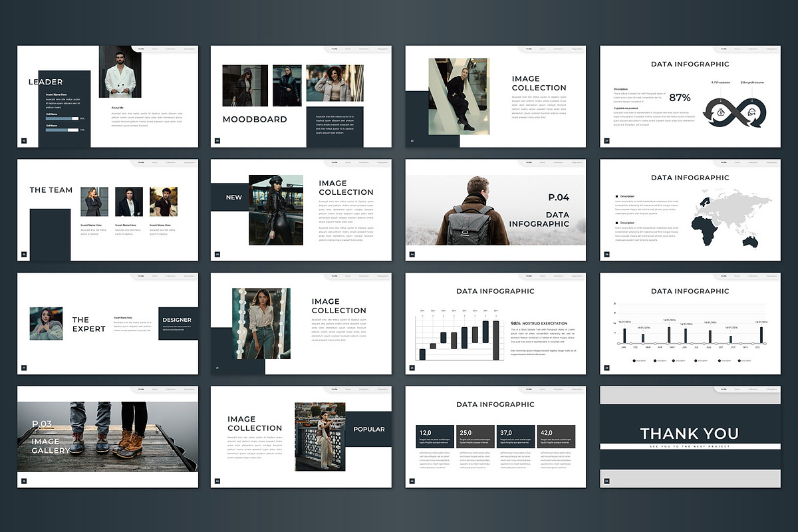Click the Moodboard photo of the woman in the red beret
This screenshot has height=532, width=798.
click(x=334, y=83)
